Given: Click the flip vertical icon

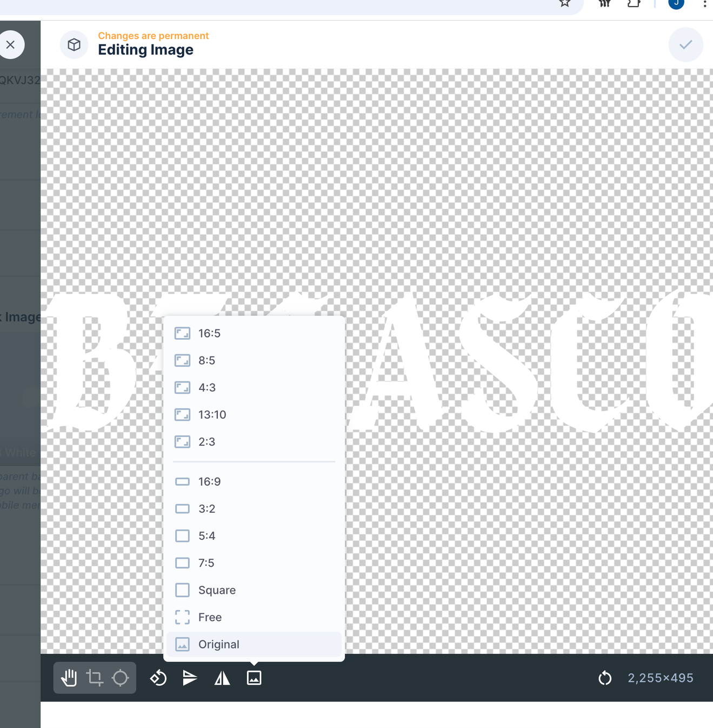Looking at the screenshot, I should pyautogui.click(x=190, y=678).
